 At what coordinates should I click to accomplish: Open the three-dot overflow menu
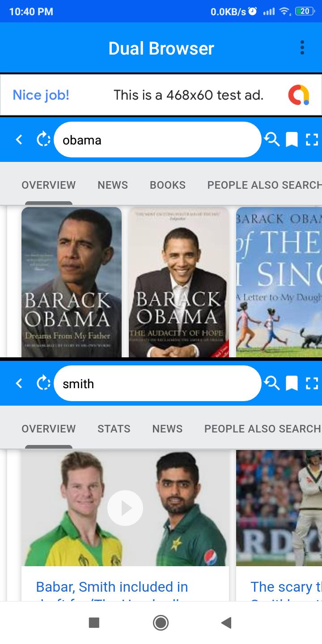[302, 47]
